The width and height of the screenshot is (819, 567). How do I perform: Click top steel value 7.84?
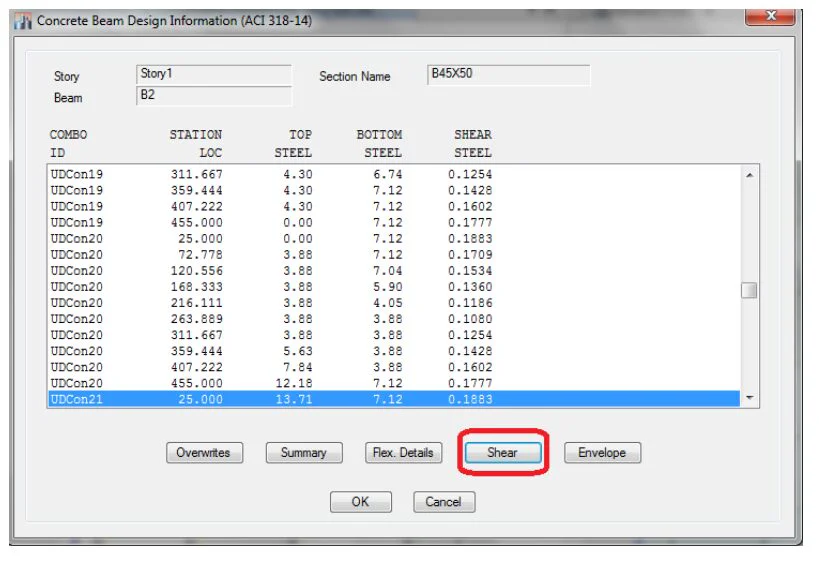[x=298, y=367]
